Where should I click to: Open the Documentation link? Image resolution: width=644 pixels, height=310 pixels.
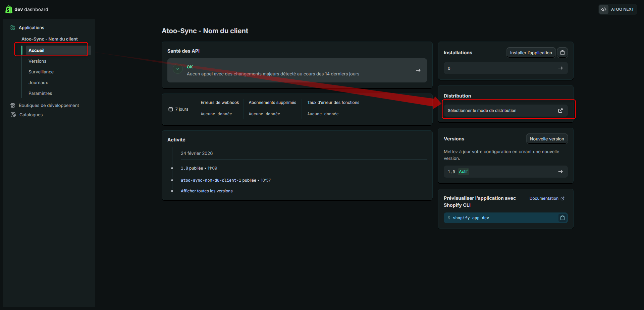(547, 198)
